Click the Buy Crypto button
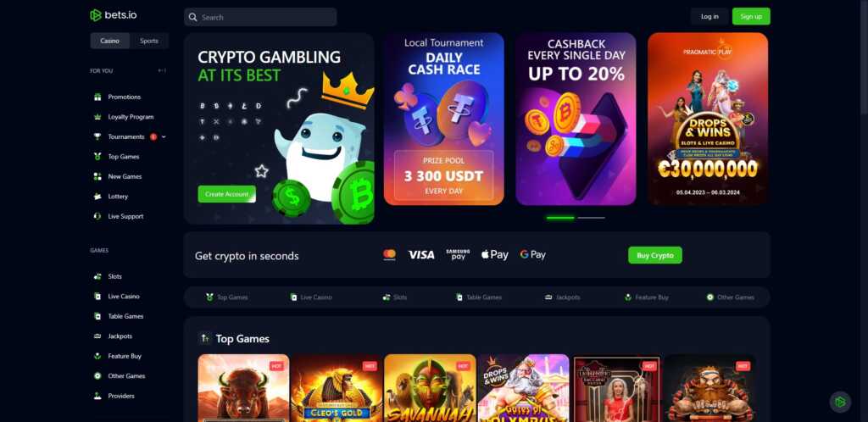868x422 pixels. [655, 255]
